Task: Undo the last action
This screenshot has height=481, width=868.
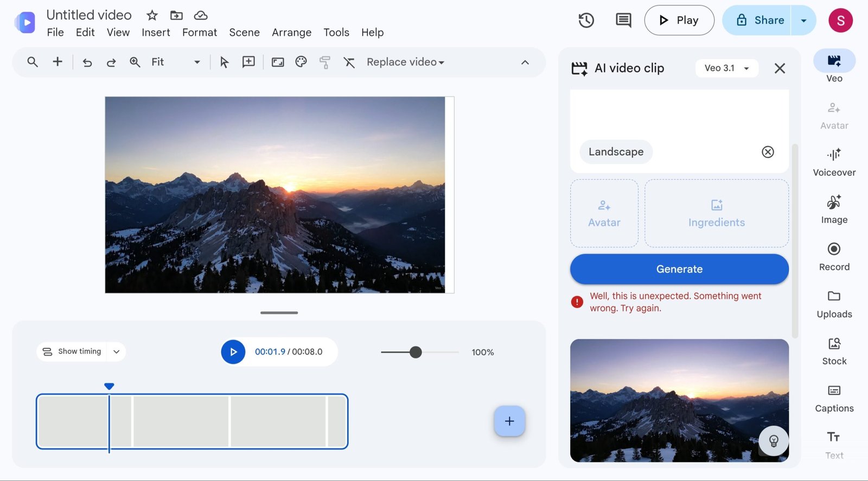Action: tap(87, 62)
